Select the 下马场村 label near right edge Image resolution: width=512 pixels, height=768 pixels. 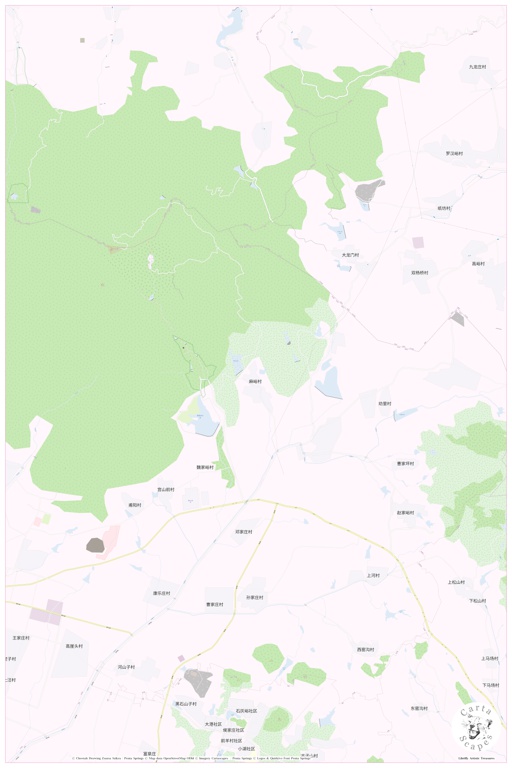coord(490,685)
